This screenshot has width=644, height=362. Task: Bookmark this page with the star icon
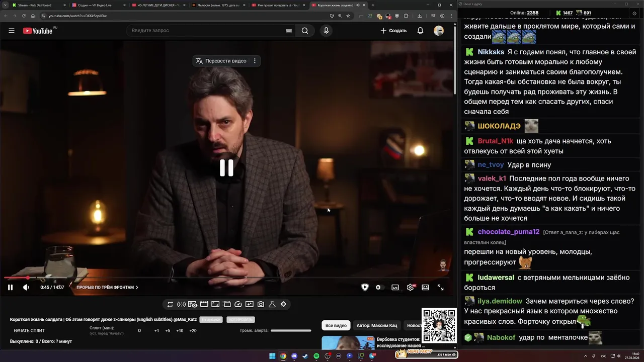coord(348,16)
